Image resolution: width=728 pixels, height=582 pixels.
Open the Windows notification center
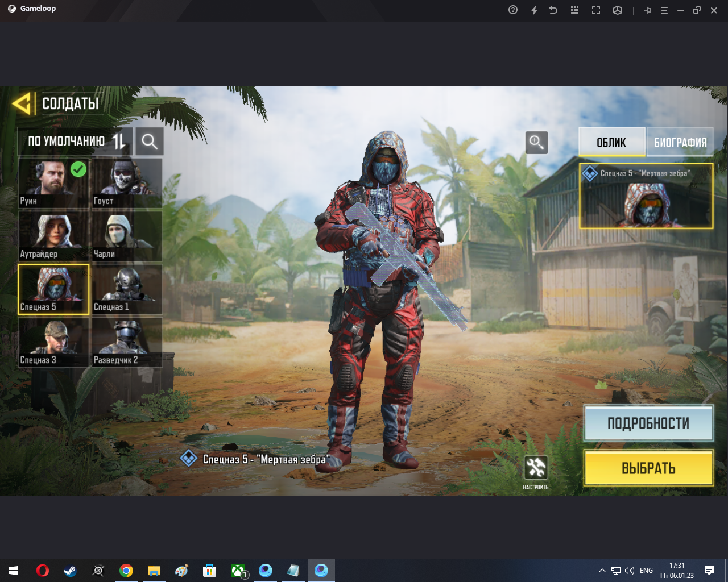tap(709, 571)
